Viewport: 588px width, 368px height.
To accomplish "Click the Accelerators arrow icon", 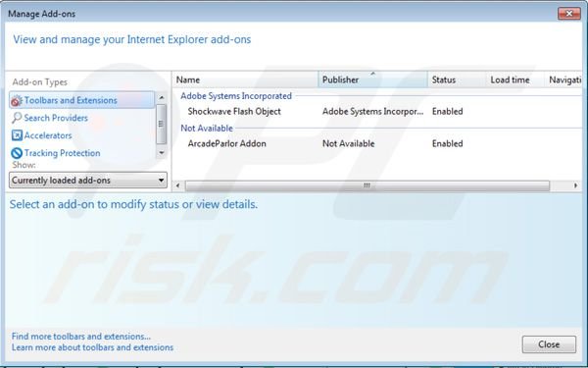I will coord(17,135).
